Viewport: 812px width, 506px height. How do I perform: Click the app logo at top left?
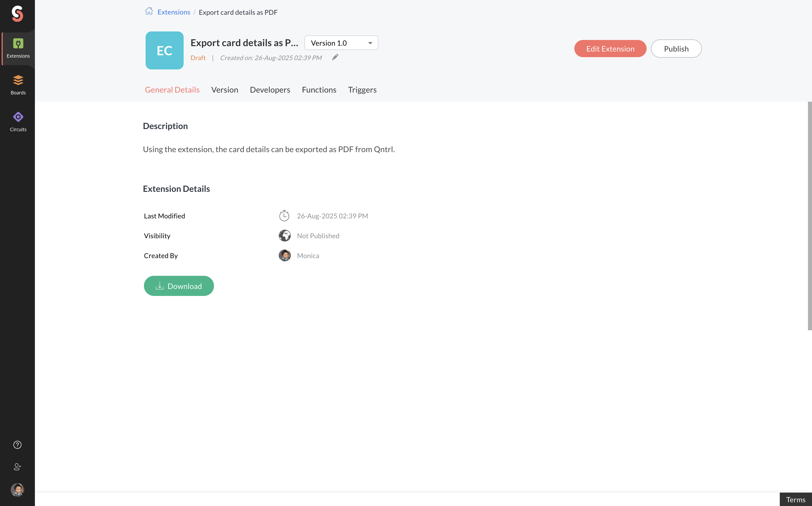point(17,14)
